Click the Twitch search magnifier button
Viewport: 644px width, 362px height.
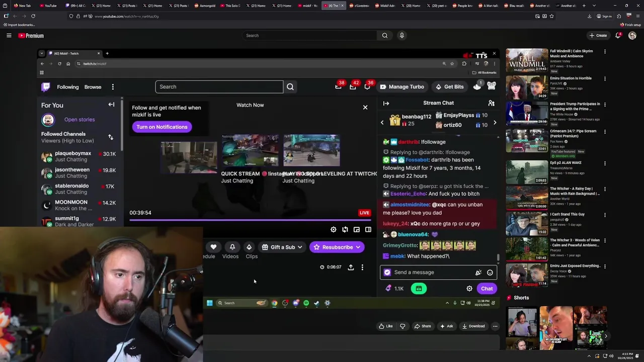(x=290, y=87)
